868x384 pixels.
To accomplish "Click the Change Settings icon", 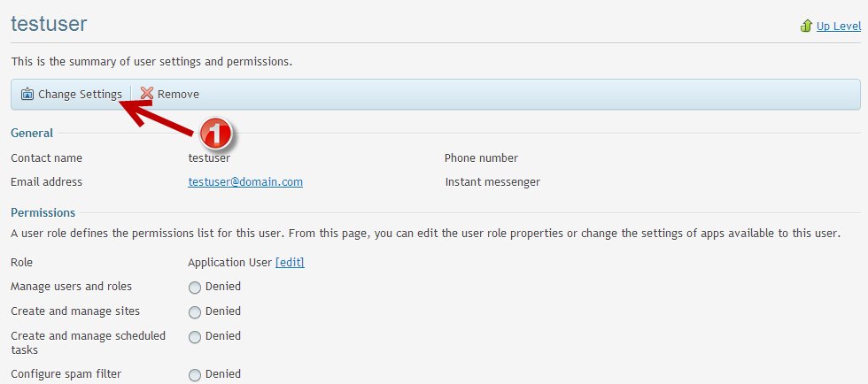I will 27,94.
